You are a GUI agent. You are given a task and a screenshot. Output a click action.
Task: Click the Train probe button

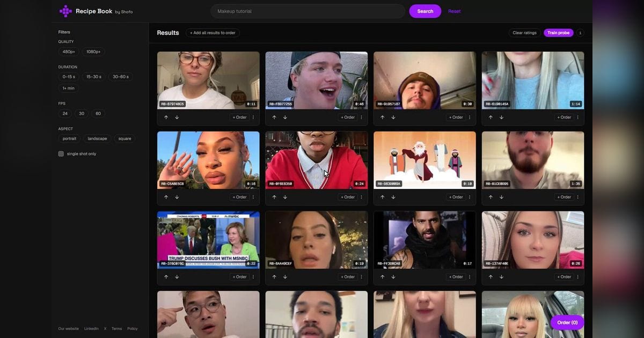tap(559, 33)
